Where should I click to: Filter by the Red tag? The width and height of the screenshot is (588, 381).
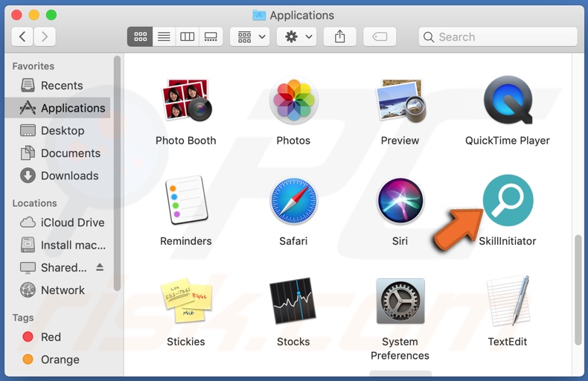click(x=51, y=337)
